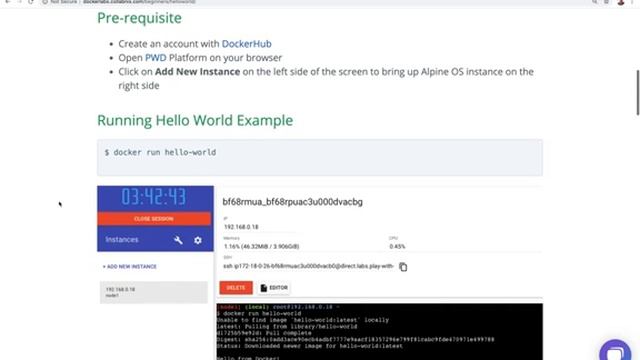Image resolution: width=640 pixels, height=360 pixels.
Task: Click the red Delete button
Action: point(236,288)
